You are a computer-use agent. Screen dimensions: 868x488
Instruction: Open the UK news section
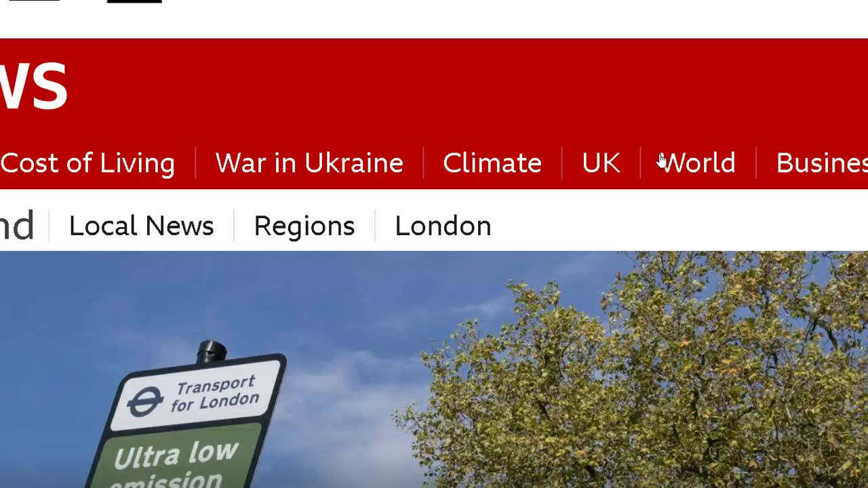[x=601, y=163]
